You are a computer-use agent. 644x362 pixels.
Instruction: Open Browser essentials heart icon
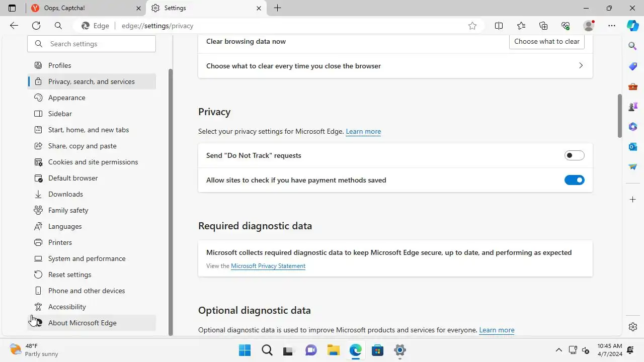(x=566, y=26)
